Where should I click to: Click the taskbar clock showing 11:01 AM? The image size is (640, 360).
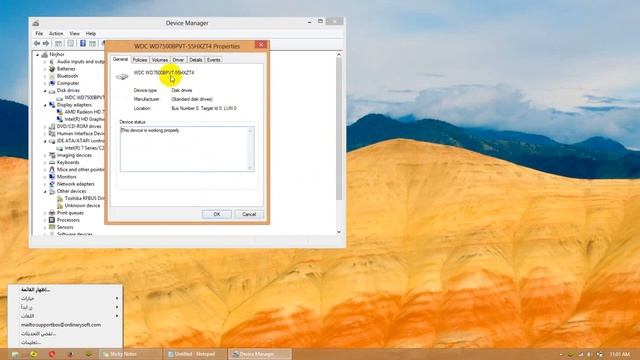[620, 354]
